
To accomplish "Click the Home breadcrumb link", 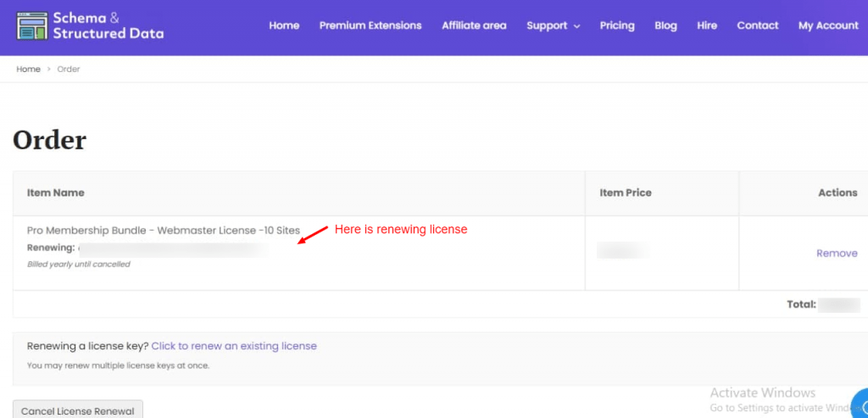I will 28,70.
